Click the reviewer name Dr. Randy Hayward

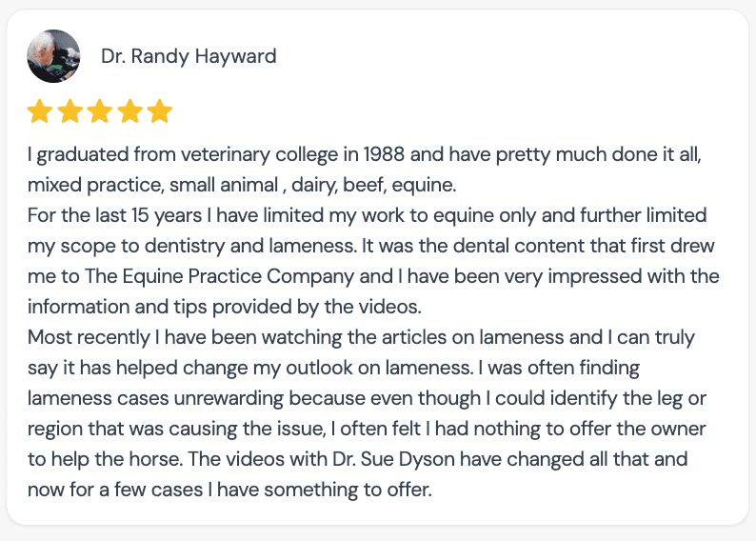tap(189, 56)
